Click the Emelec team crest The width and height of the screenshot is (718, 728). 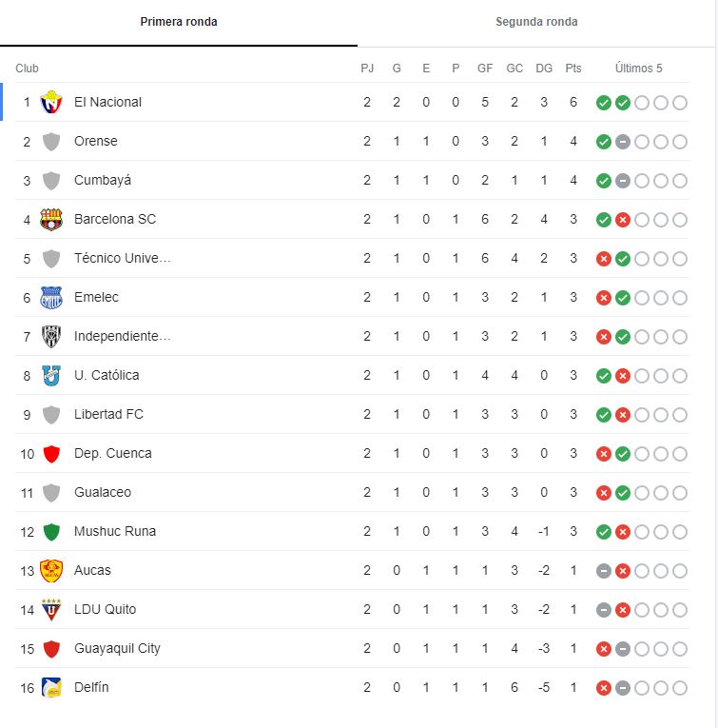pyautogui.click(x=51, y=297)
